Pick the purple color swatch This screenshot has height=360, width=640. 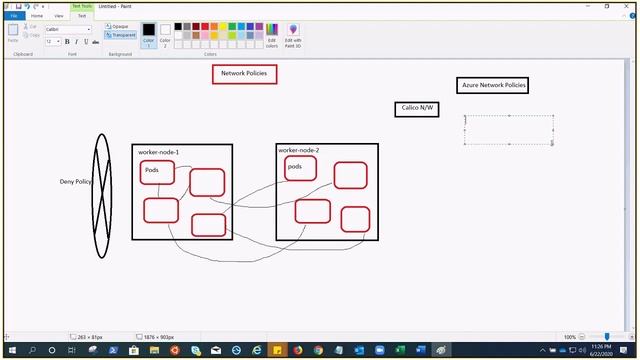[259, 27]
